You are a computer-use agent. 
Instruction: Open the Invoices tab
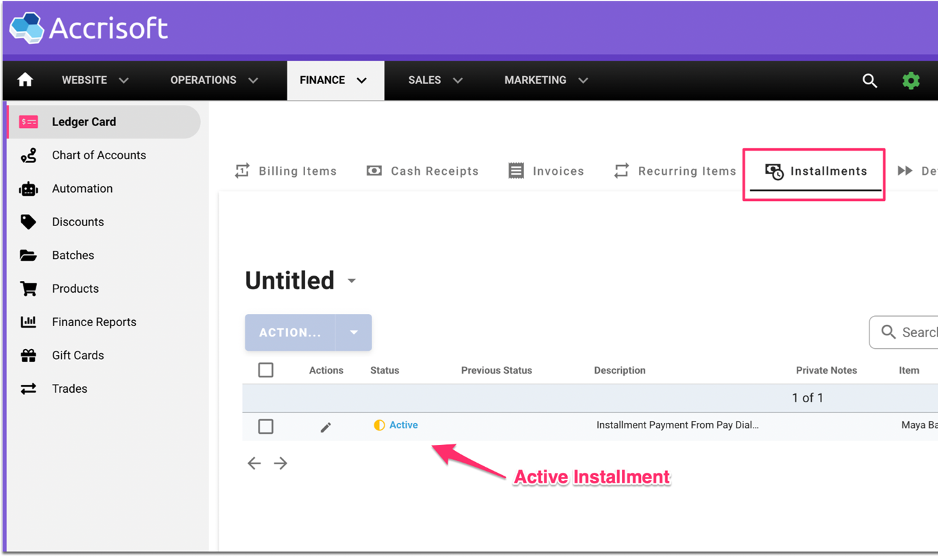(546, 171)
